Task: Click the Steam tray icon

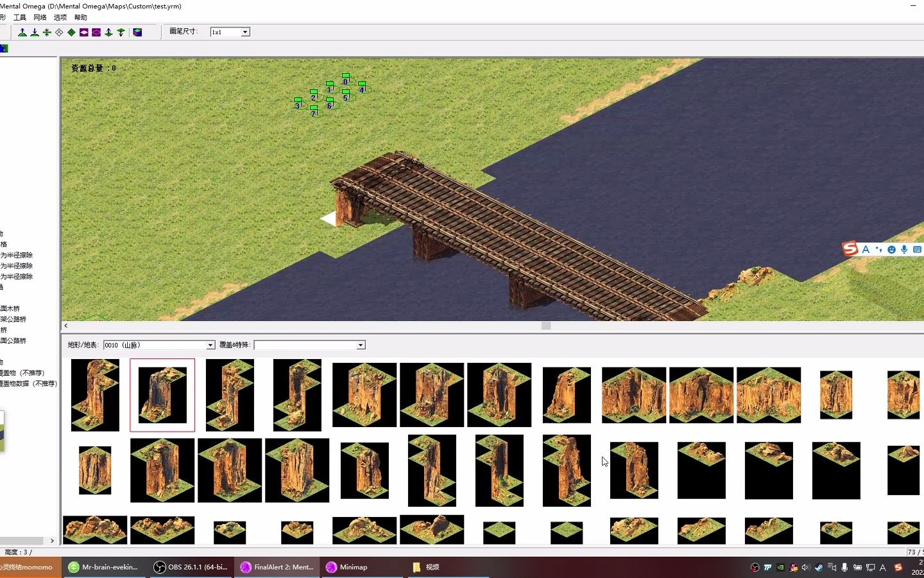Action: [819, 568]
